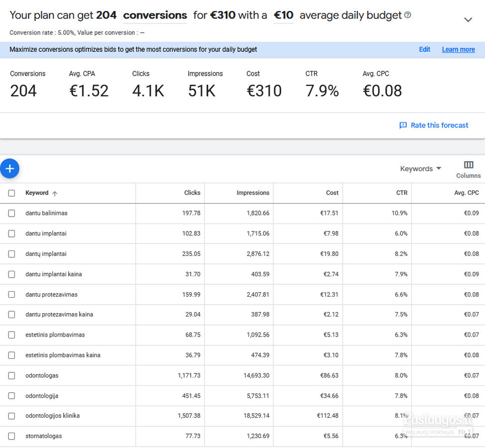Edit the €10 average daily budget field
The width and height of the screenshot is (485, 448).
point(283,15)
